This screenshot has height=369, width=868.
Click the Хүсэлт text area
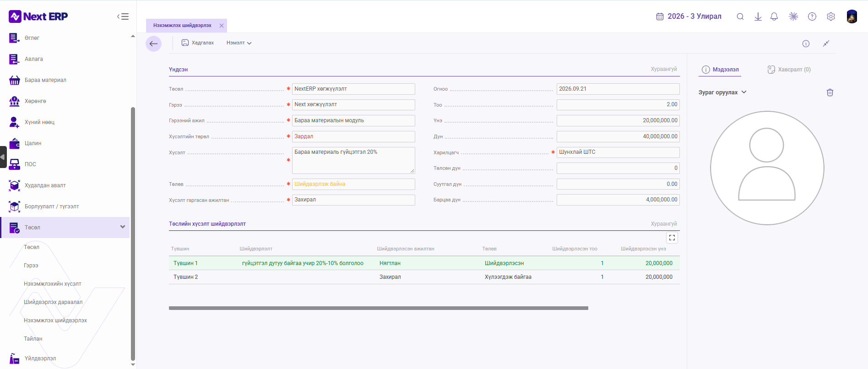(353, 160)
